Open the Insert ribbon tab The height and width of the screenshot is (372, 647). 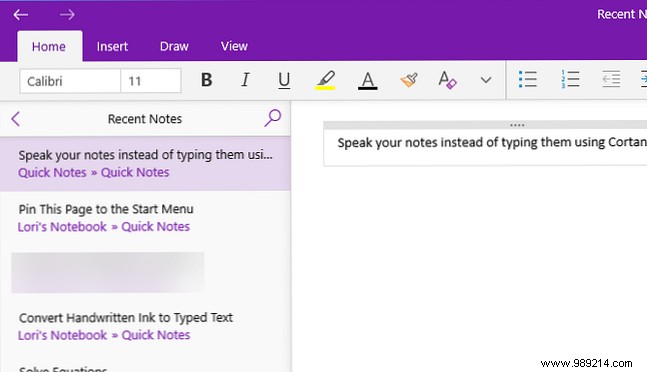coord(112,46)
